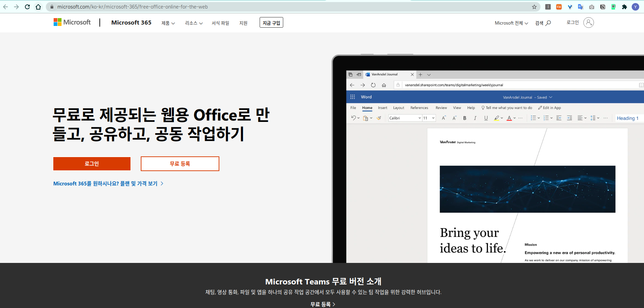Screen dimensions: 644x308
Task: Open the 서식 파일 menu item
Action: click(x=220, y=23)
